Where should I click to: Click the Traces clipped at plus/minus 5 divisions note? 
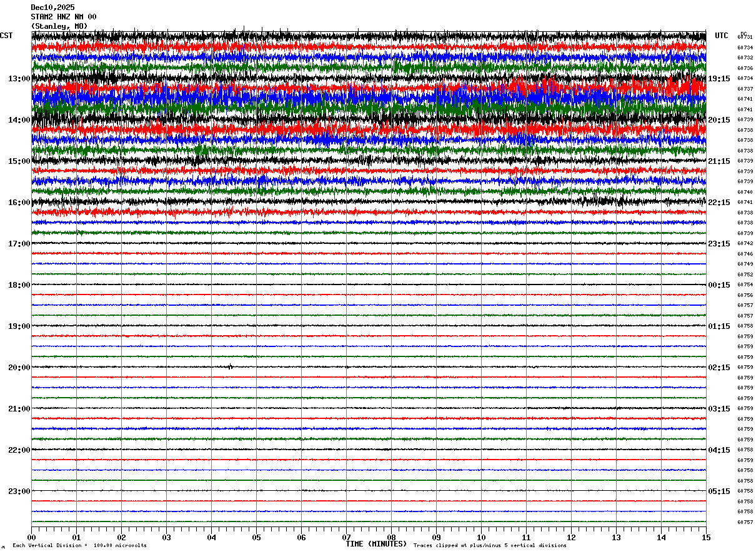(x=490, y=546)
